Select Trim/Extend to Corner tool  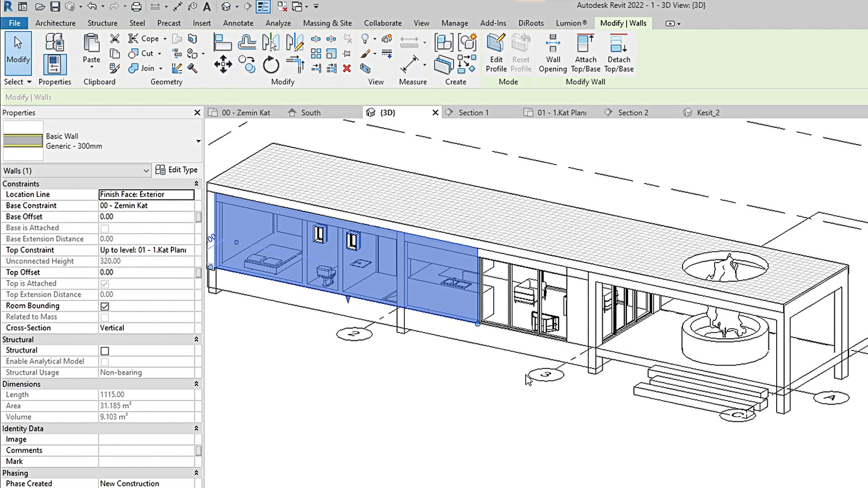coord(295,64)
